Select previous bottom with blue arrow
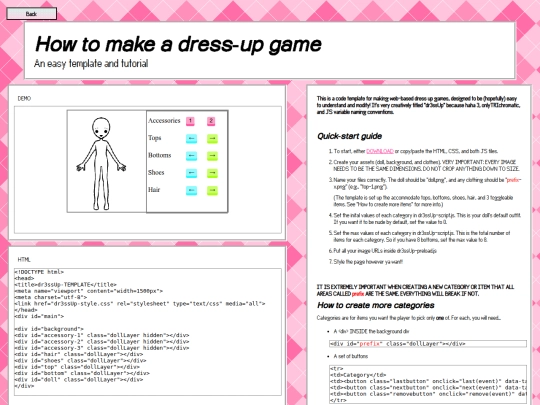540x405 pixels. (x=191, y=156)
